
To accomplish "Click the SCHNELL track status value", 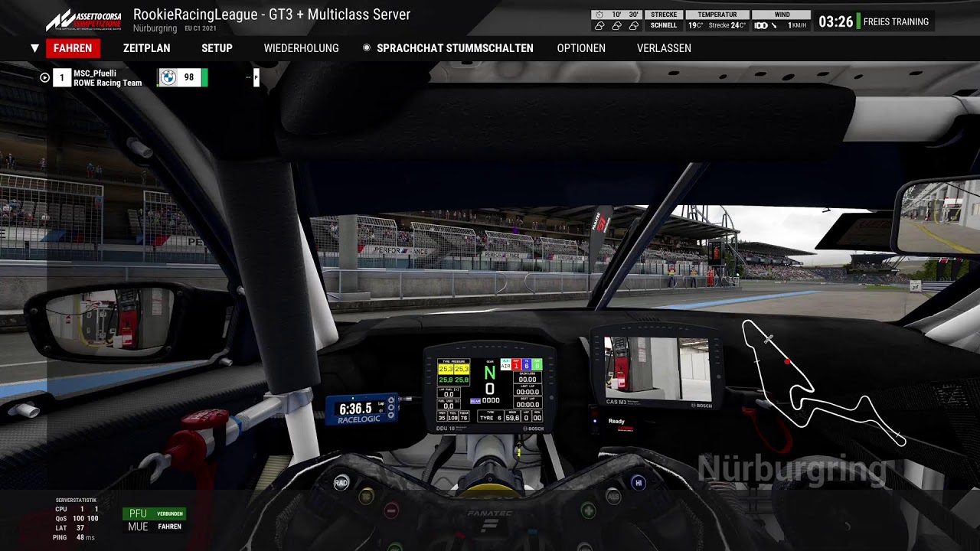I will (x=663, y=25).
